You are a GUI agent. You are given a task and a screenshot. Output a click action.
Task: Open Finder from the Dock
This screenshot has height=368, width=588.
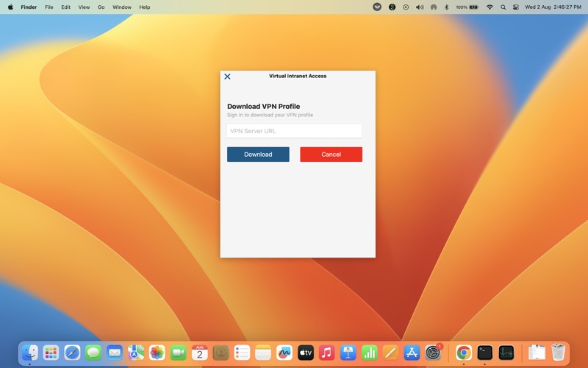coord(29,353)
